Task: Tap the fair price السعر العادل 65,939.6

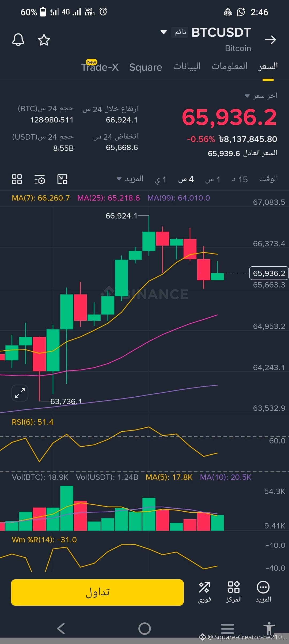Action: 242,153
